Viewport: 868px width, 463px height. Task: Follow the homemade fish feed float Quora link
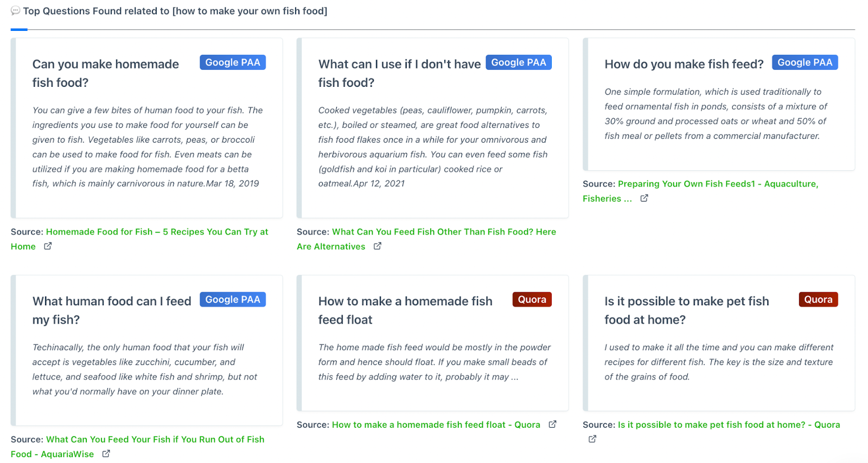(x=436, y=425)
